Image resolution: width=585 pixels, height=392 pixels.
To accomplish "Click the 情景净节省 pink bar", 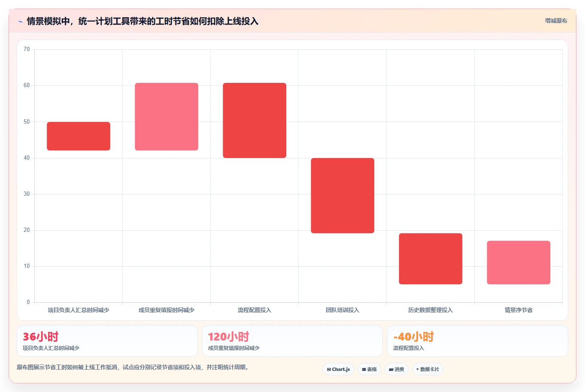I will 518,262.
